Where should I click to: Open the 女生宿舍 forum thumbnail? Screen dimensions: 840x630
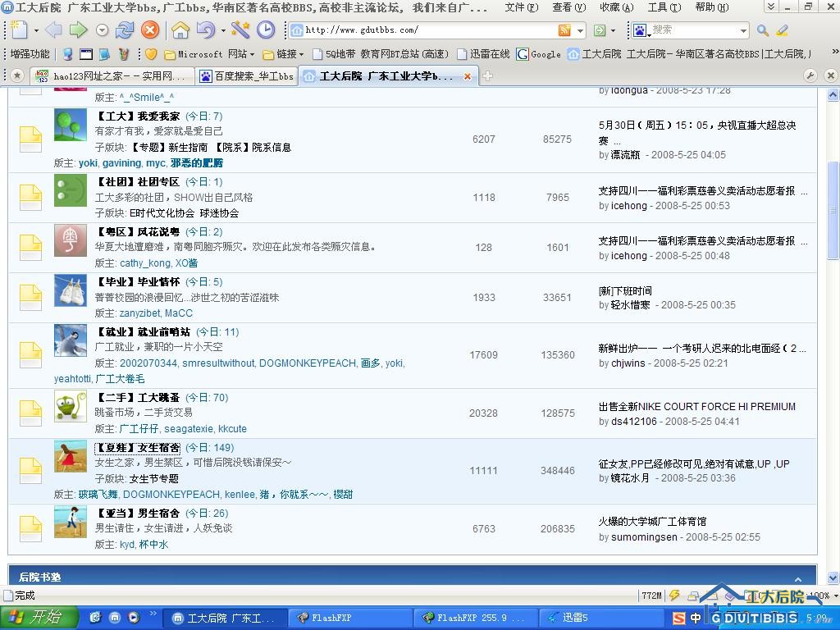click(71, 457)
